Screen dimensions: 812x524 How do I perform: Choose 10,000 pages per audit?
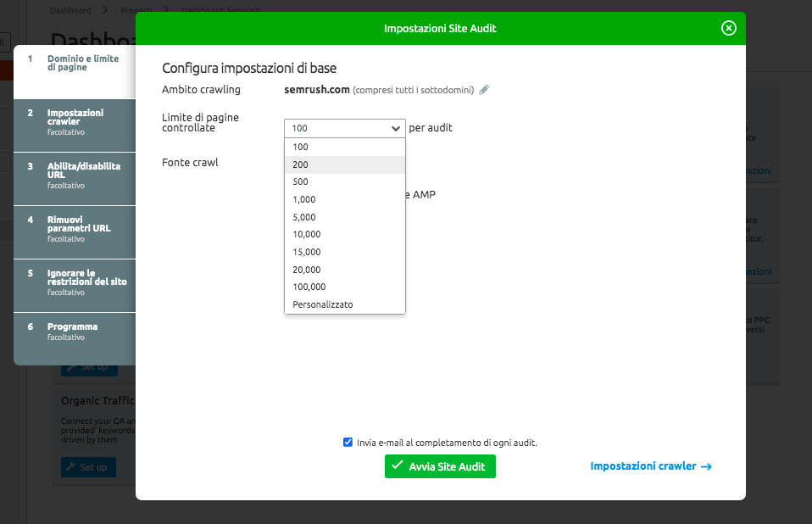[x=345, y=234]
